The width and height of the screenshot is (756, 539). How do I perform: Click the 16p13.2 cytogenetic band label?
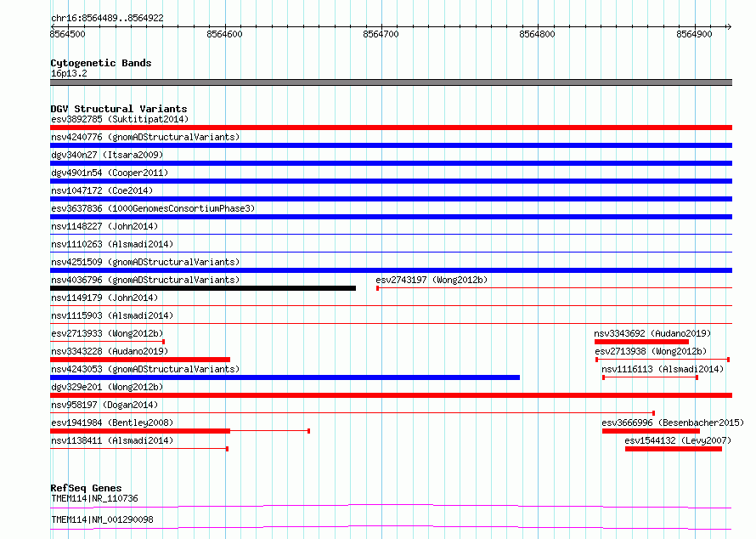[69, 73]
